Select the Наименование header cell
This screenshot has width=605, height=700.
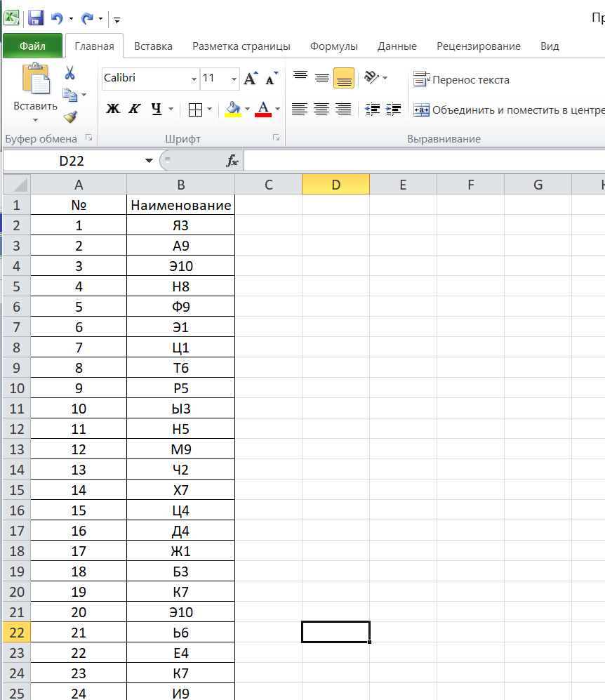click(180, 205)
